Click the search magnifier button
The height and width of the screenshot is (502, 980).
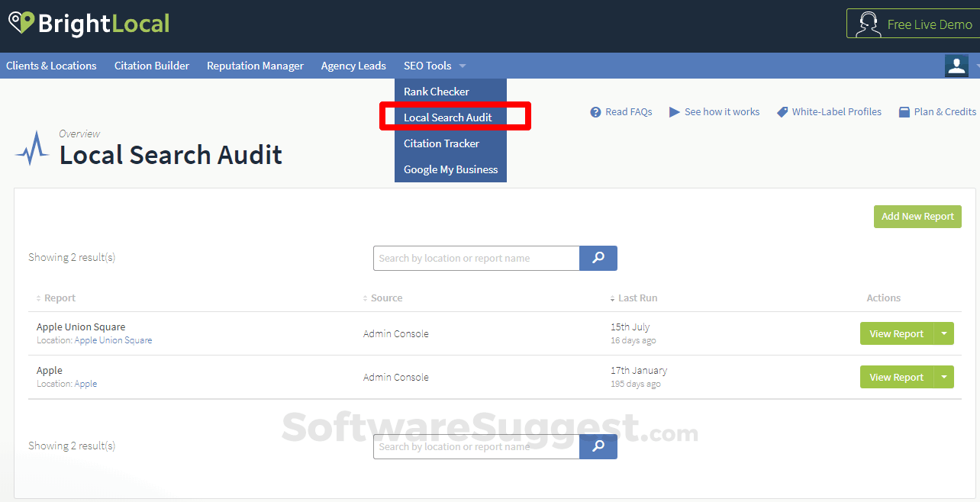(598, 258)
